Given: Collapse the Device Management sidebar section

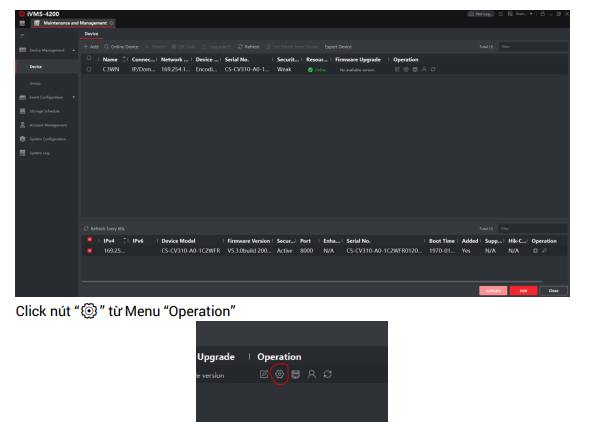Looking at the screenshot, I should click(74, 50).
